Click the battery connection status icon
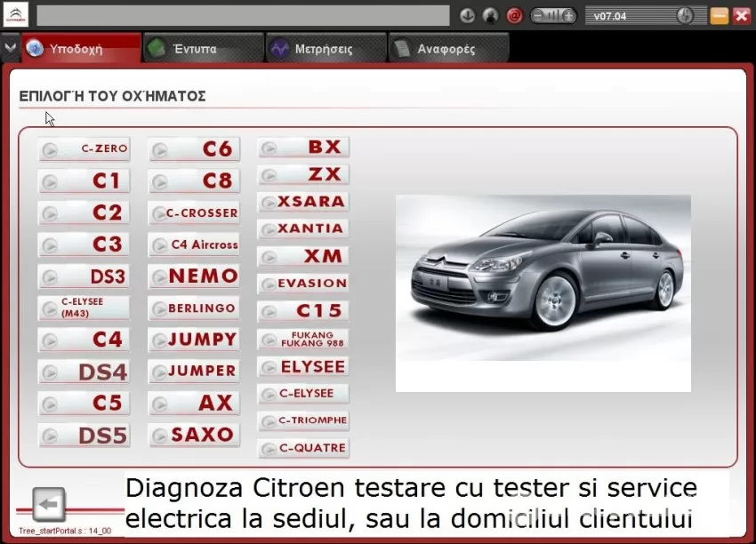 click(x=553, y=16)
